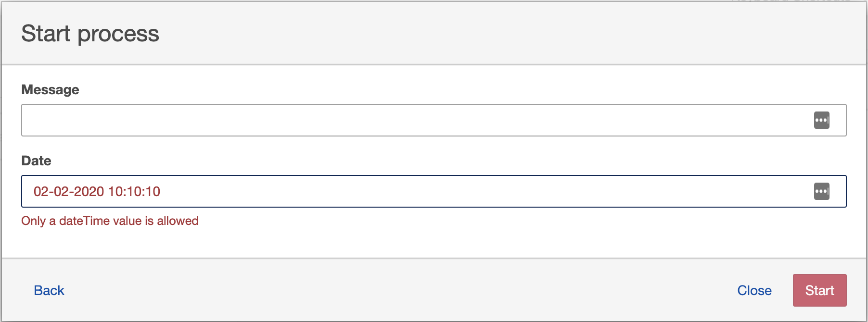
Task: Focus the empty Message text field
Action: [434, 120]
